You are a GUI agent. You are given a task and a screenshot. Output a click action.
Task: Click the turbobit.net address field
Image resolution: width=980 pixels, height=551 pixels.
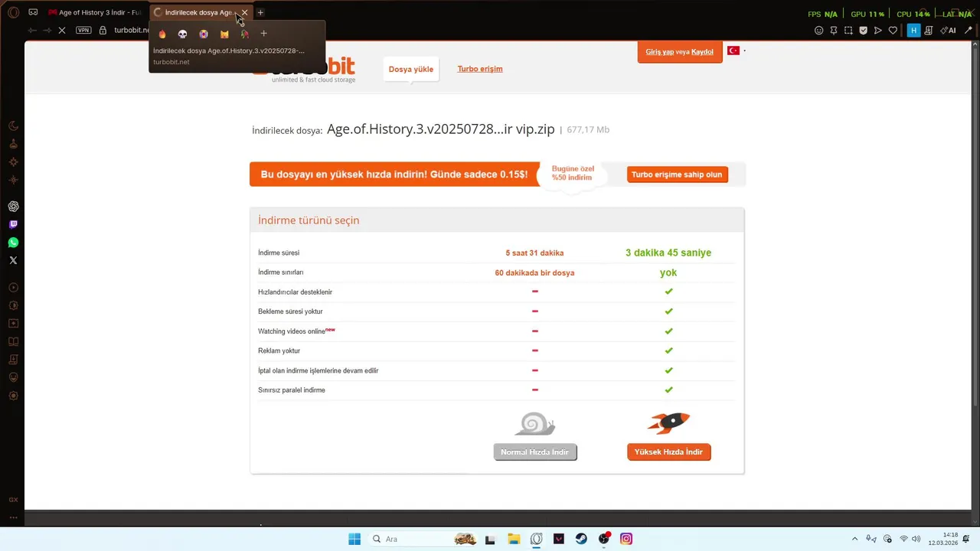(x=132, y=31)
